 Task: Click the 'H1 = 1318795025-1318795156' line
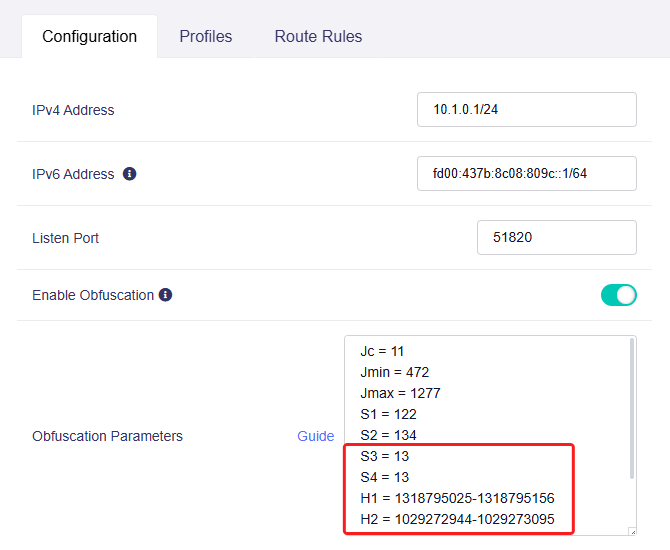[457, 498]
